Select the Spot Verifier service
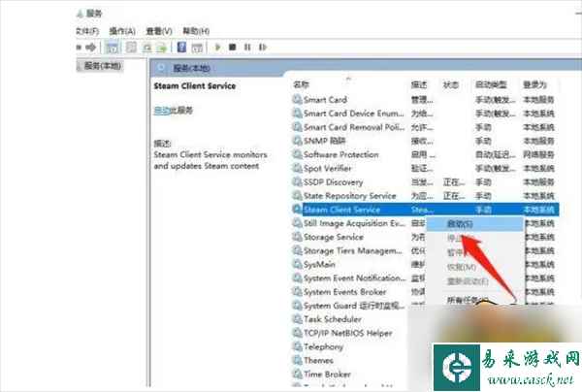The image size is (582, 392). tap(424, 168)
